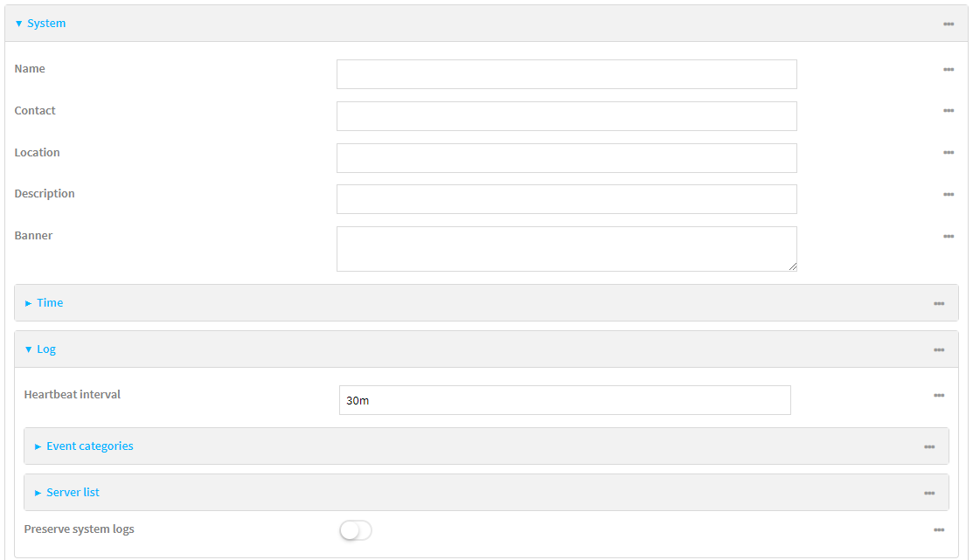Enable the Preserve system logs toggle
The width and height of the screenshot is (973, 560).
pyautogui.click(x=356, y=530)
